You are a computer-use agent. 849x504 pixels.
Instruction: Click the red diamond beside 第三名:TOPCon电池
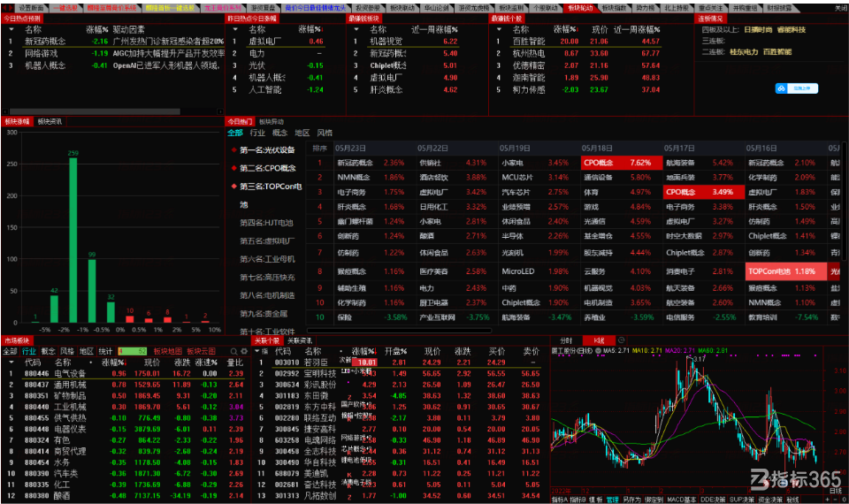[233, 187]
